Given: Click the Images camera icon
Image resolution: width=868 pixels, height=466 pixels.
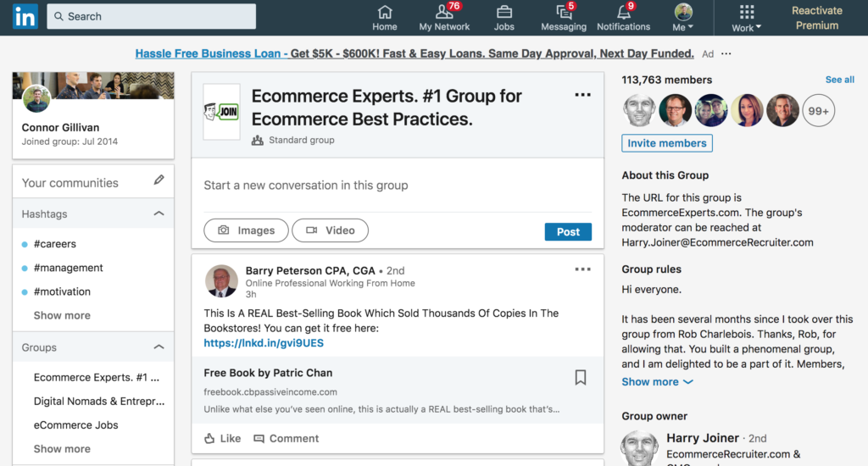Looking at the screenshot, I should [223, 230].
